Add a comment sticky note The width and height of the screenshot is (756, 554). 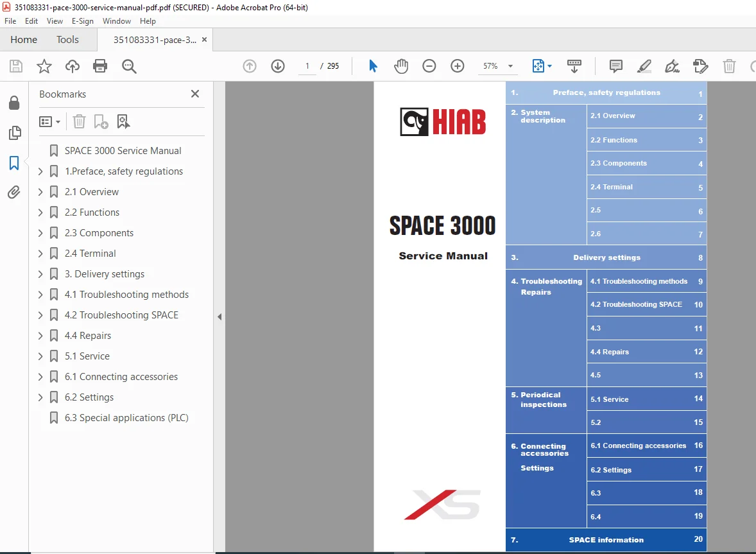[615, 66]
